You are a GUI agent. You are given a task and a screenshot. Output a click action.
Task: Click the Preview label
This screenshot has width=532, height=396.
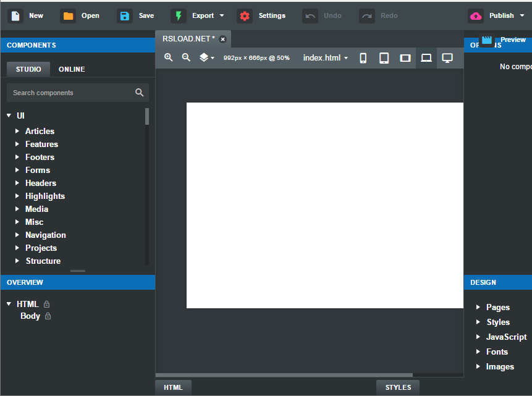513,40
